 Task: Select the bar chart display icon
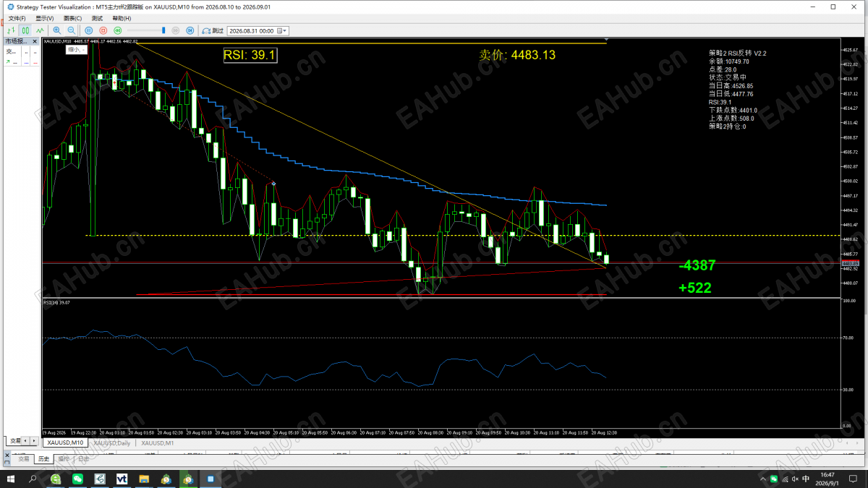click(x=11, y=30)
